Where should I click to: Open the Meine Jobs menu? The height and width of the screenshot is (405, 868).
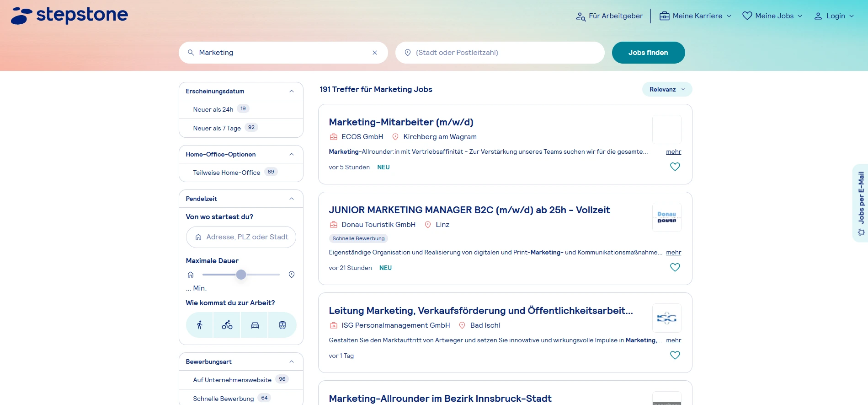[772, 16]
